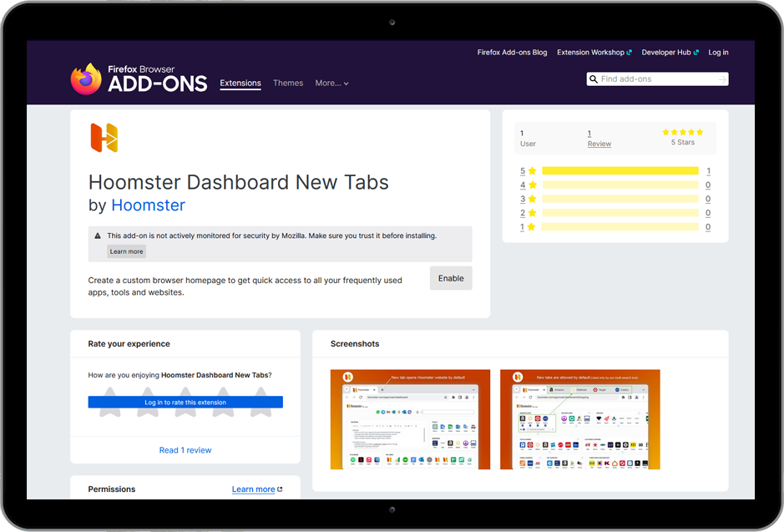Open the Themes tab

point(288,83)
